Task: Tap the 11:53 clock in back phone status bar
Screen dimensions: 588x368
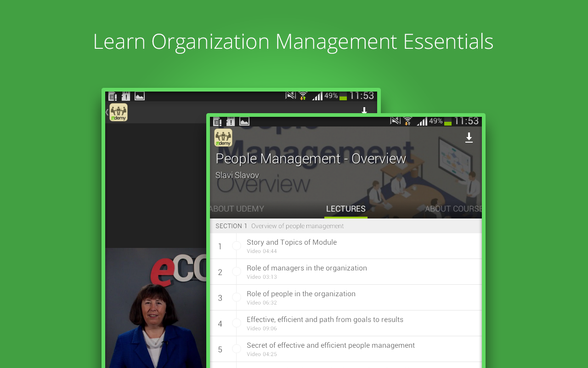Action: pyautogui.click(x=362, y=96)
